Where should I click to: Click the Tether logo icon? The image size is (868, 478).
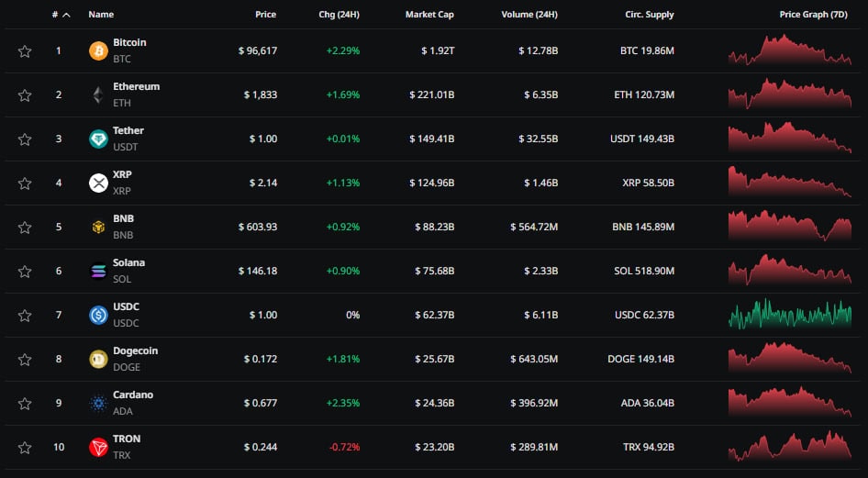[98, 139]
